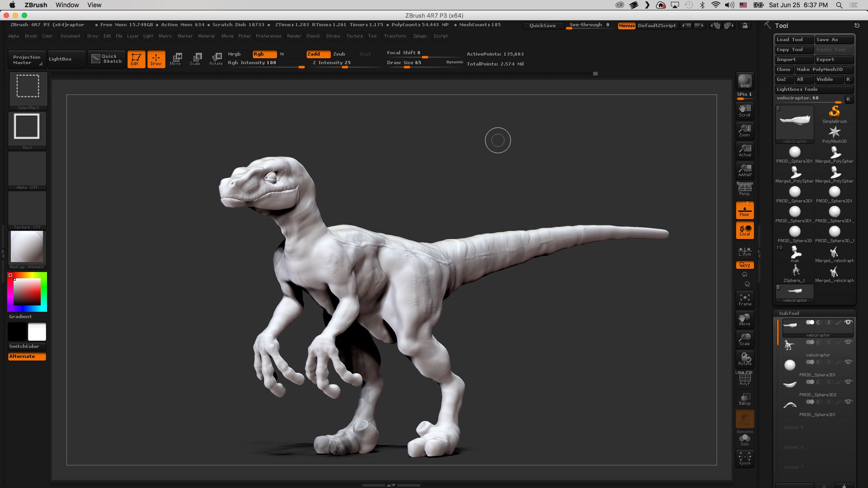Click the LightBox button
868x488 pixels.
[66, 59]
